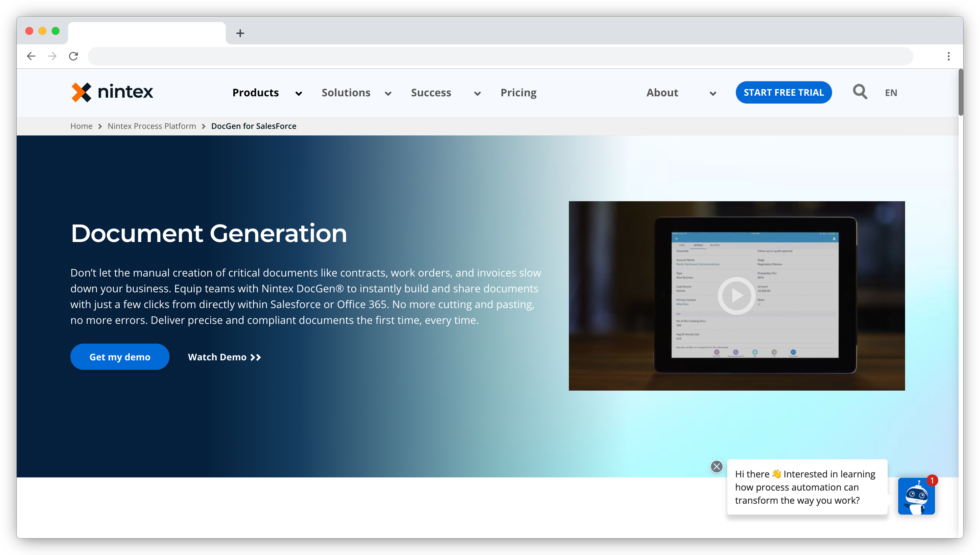Open the Products menu

click(256, 93)
